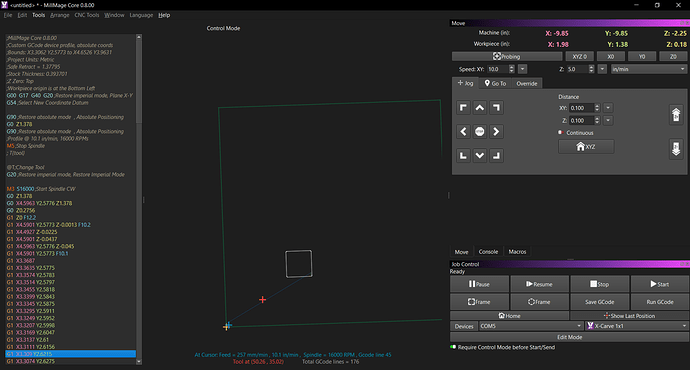
Task: Click the XY distance input field
Action: 581,108
